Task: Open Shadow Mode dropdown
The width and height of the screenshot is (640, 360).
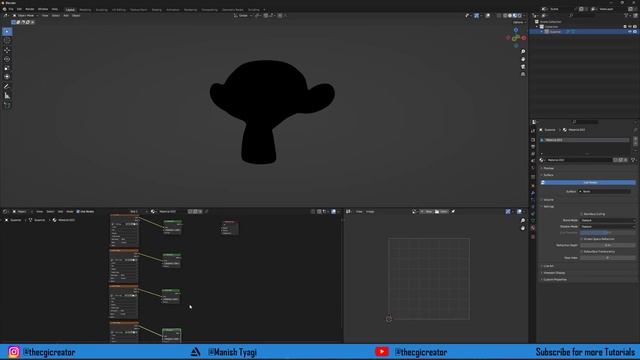Action: 607,227
